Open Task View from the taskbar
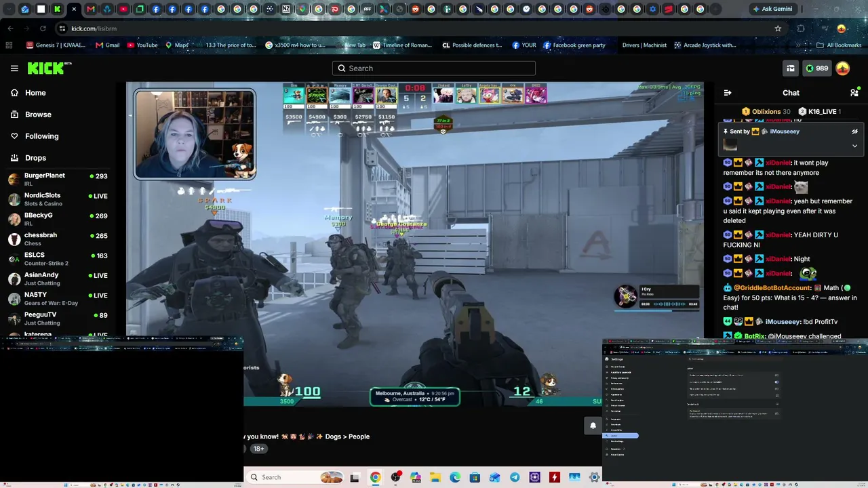868x488 pixels. click(355, 477)
